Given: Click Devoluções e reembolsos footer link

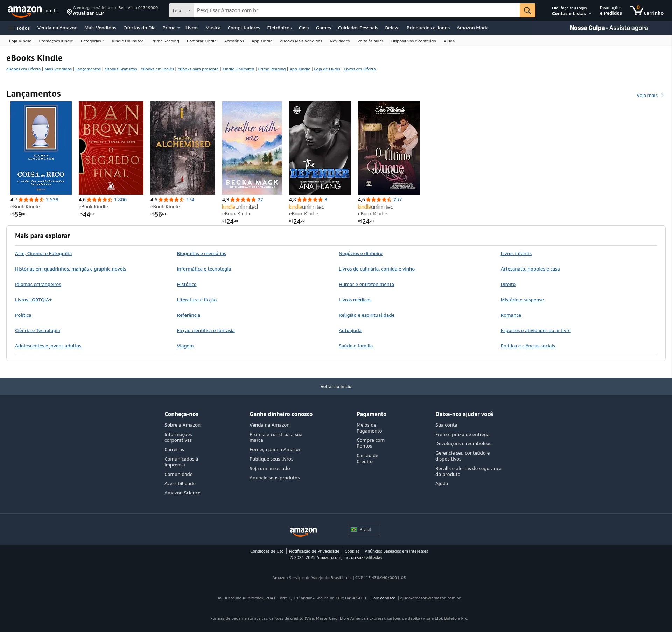Looking at the screenshot, I should click(463, 444).
